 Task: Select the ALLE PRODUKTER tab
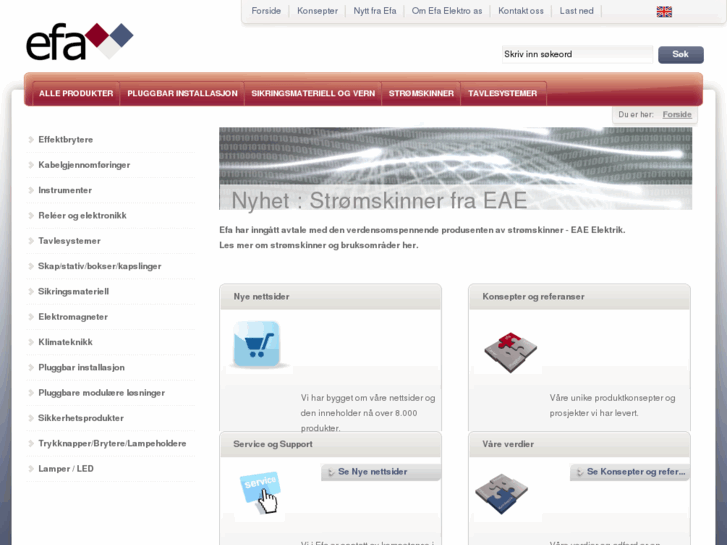coord(76,93)
